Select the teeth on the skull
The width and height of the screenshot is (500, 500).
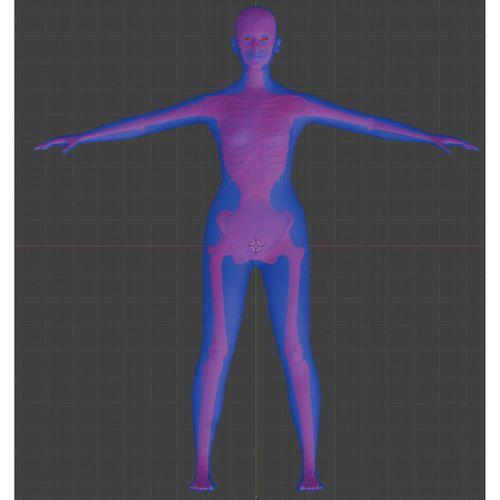[256, 53]
